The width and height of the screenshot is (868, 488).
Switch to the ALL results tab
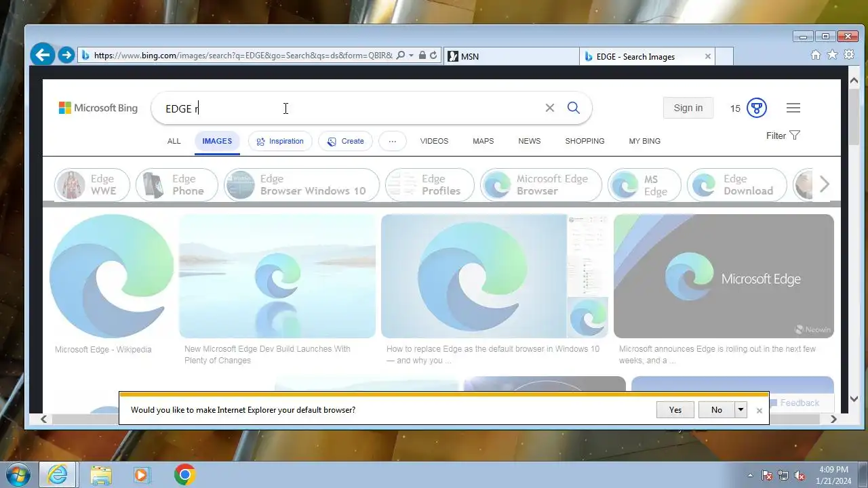[174, 141]
